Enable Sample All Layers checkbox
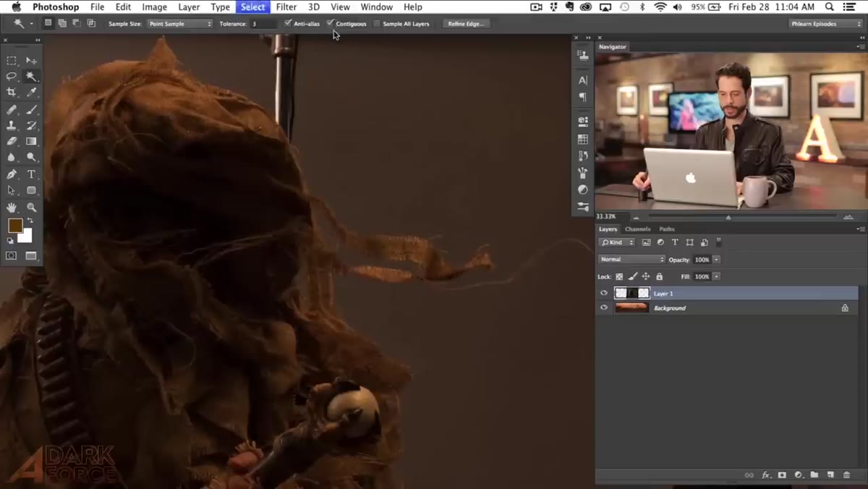 pyautogui.click(x=377, y=24)
